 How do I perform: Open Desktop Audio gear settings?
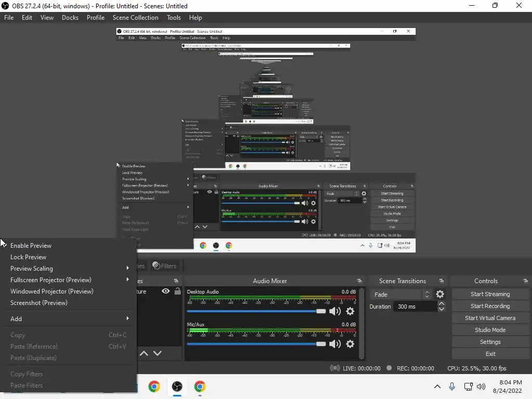point(350,311)
